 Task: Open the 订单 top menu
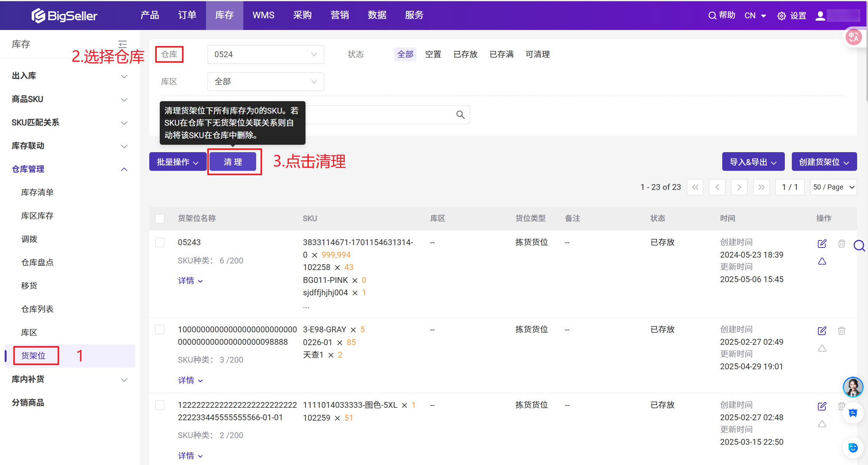[x=187, y=15]
